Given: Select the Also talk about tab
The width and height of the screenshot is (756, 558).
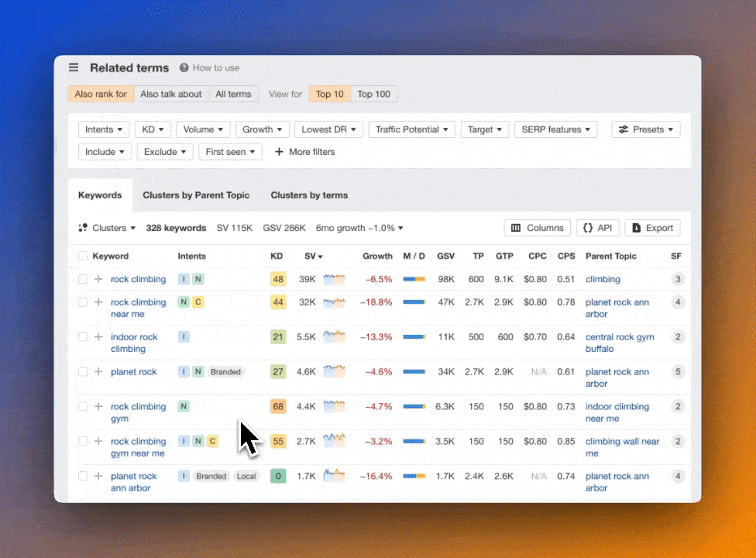Looking at the screenshot, I should click(171, 94).
